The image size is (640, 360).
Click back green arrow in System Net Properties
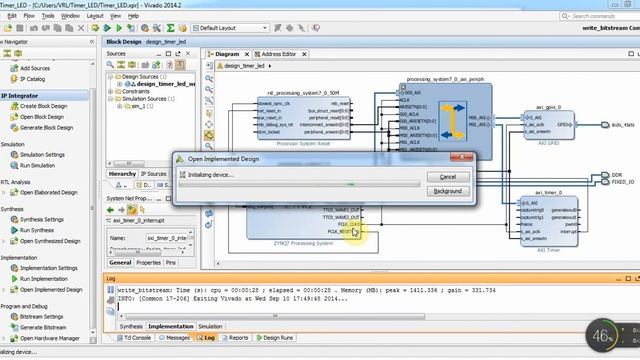click(x=110, y=210)
